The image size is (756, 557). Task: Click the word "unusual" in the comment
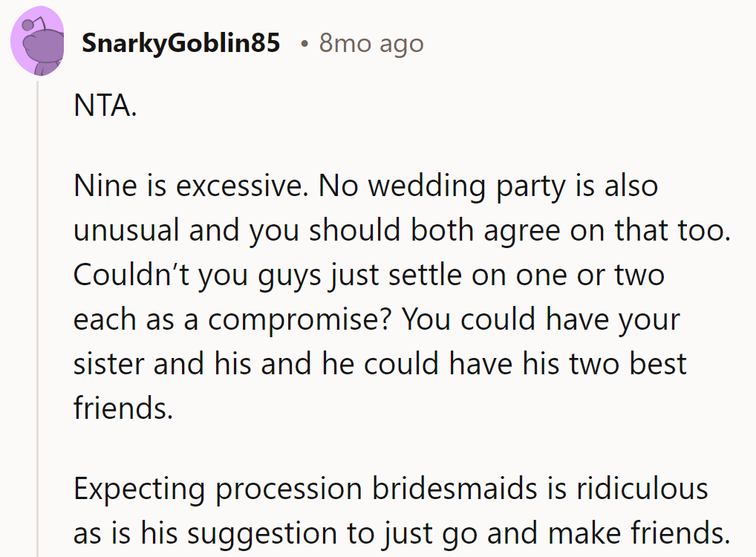[127, 230]
